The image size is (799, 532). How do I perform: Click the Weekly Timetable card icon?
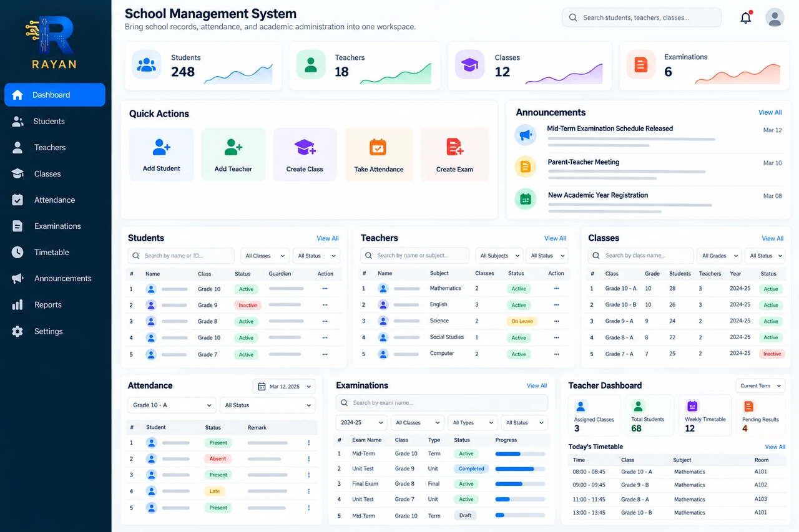[692, 407]
